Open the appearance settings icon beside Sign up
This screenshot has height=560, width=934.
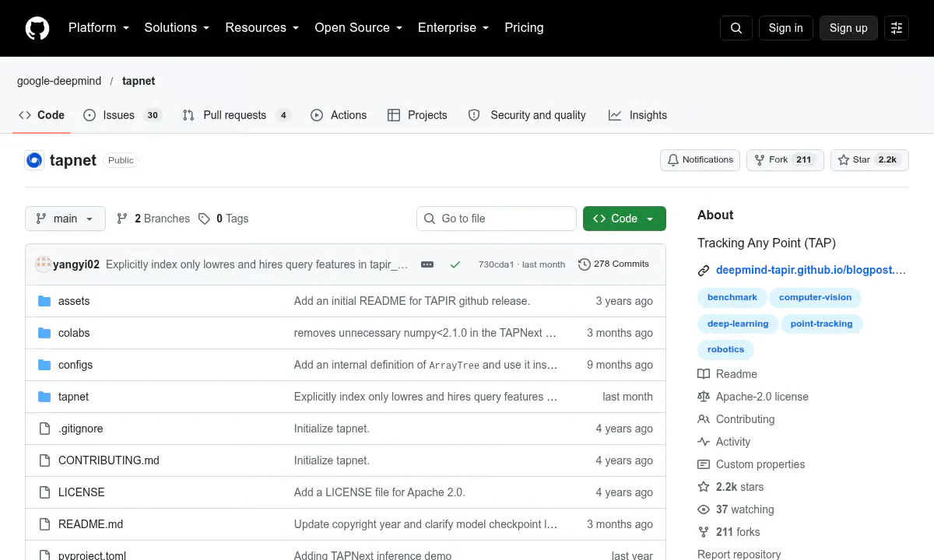coord(897,28)
